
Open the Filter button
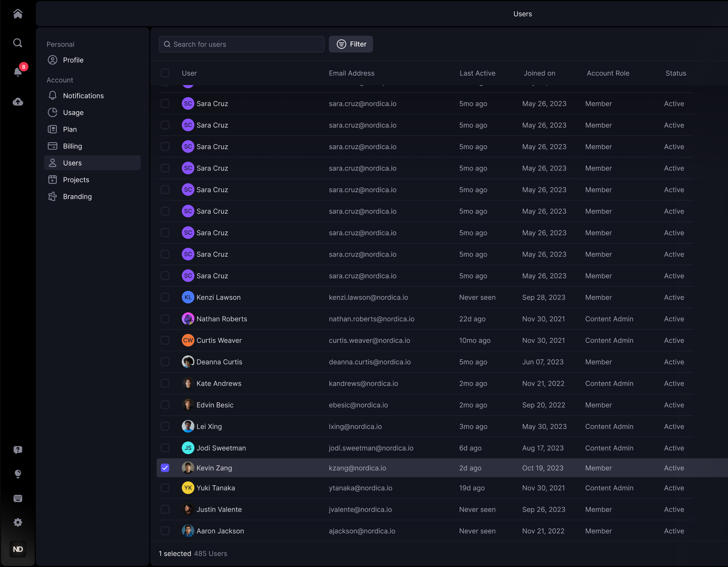click(351, 44)
